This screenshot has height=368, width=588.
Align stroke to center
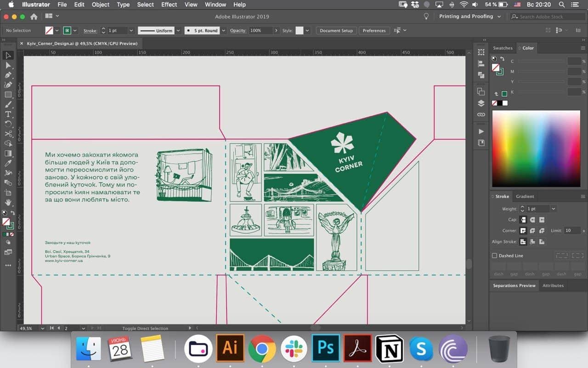point(523,241)
